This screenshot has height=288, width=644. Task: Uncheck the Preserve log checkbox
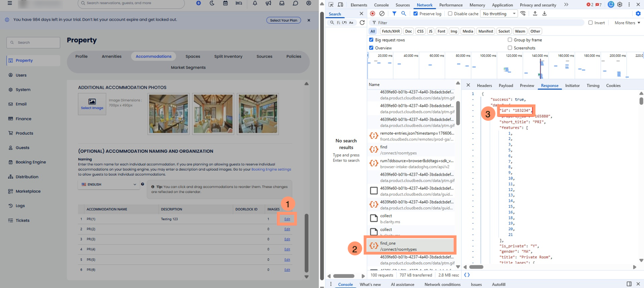(x=416, y=14)
